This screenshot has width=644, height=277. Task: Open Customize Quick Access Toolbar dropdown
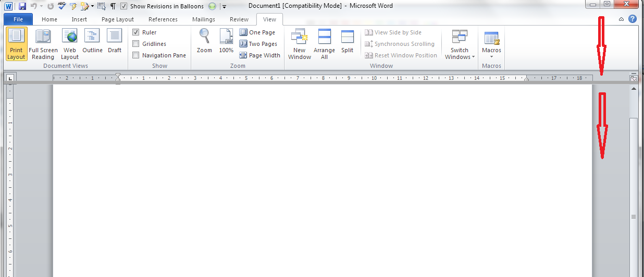click(x=224, y=7)
